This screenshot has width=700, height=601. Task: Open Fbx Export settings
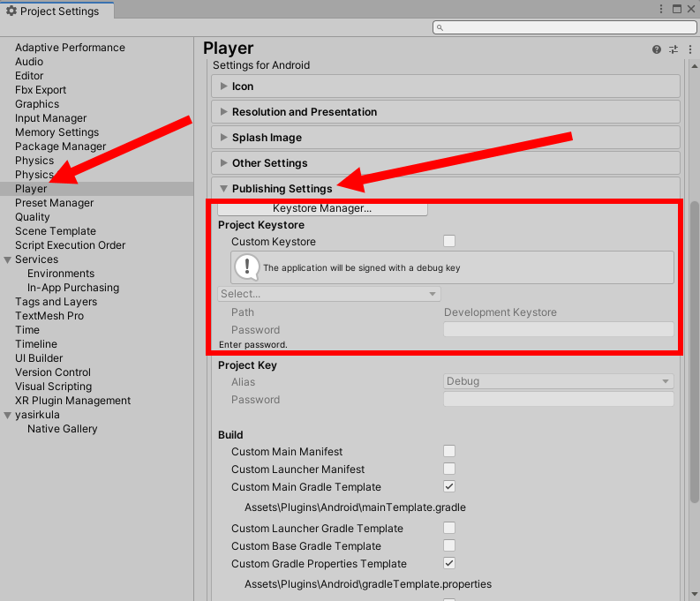[x=41, y=90]
